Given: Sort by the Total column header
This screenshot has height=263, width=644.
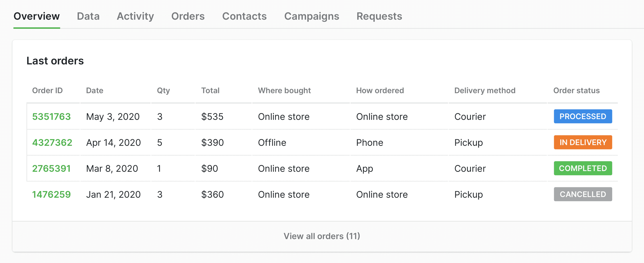Looking at the screenshot, I should point(210,91).
